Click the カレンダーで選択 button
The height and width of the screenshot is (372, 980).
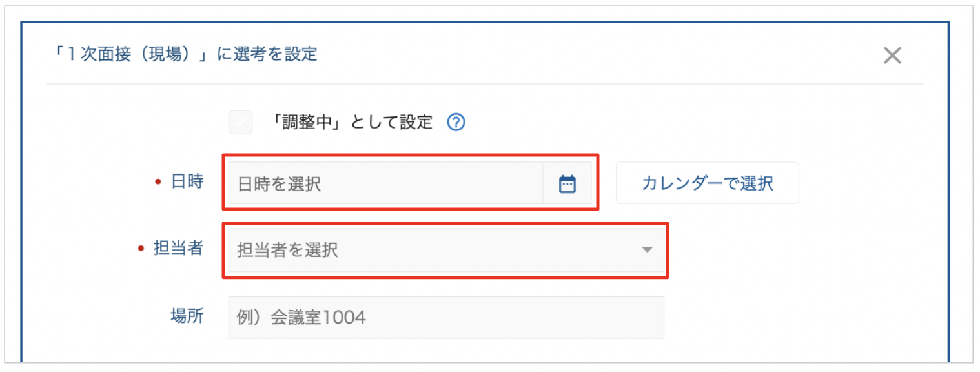(x=707, y=183)
